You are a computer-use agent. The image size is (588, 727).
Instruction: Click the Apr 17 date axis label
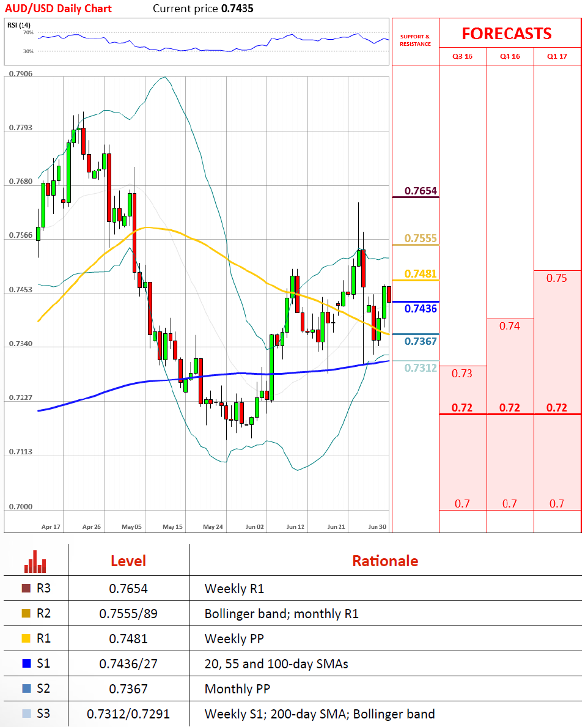[51, 526]
